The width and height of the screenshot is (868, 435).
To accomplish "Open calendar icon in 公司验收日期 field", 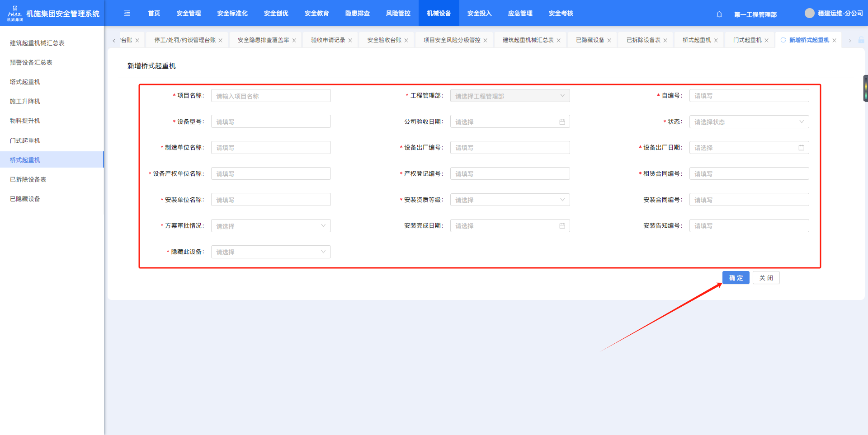I will 562,122.
